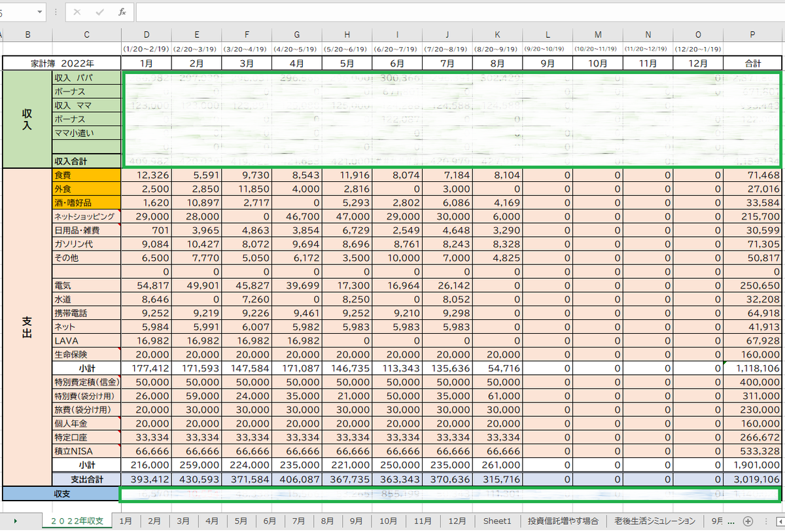Go to the 8月 sheet tab

point(327,522)
